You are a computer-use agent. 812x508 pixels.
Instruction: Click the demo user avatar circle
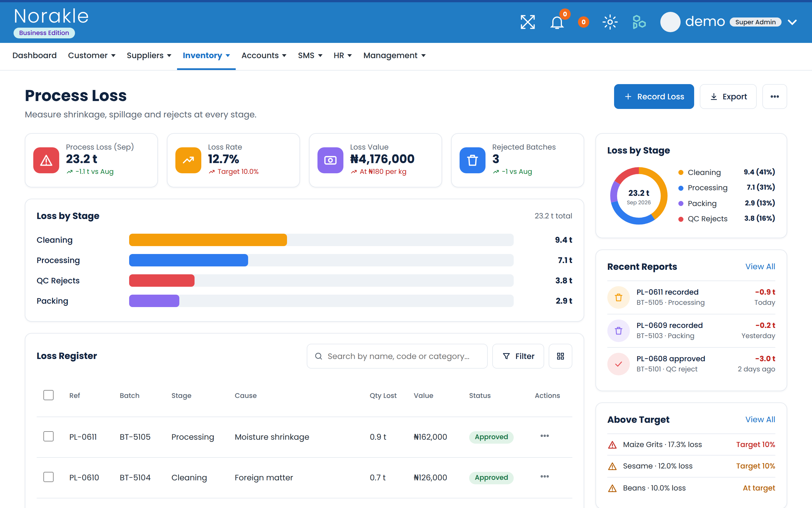click(670, 22)
